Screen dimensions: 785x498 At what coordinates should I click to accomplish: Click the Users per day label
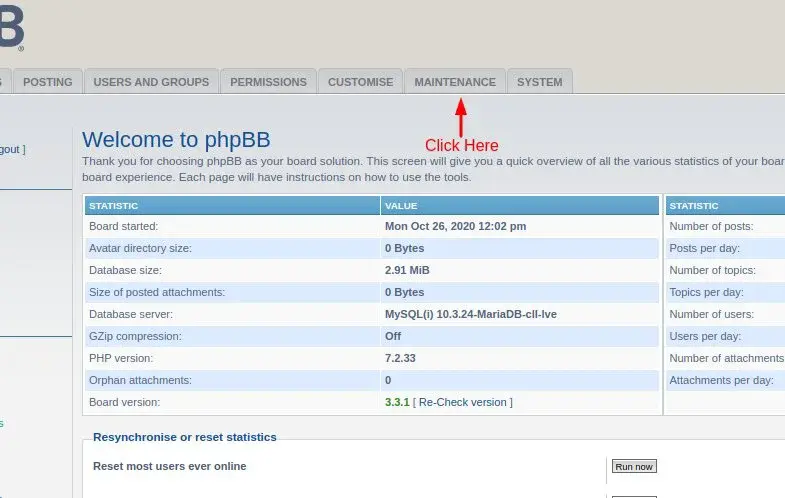705,336
